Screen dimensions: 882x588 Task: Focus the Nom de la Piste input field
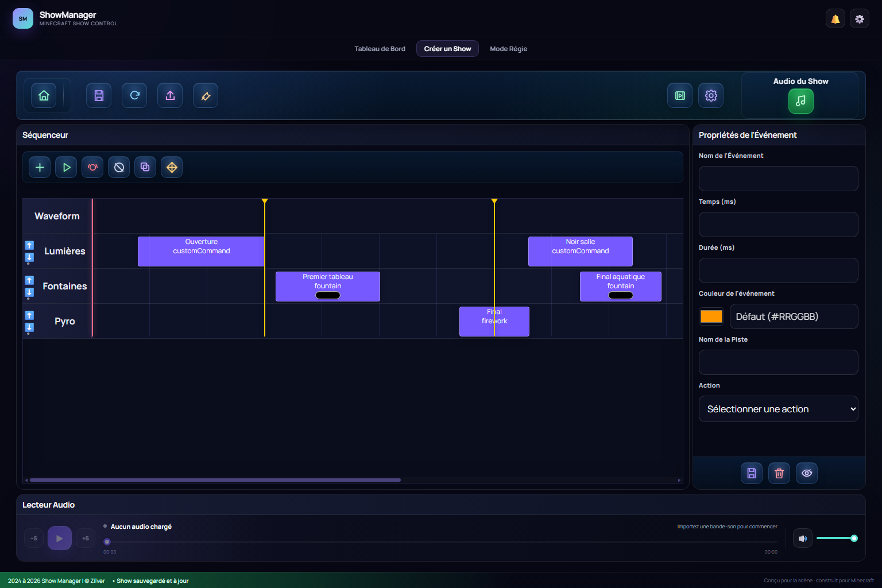(779, 362)
